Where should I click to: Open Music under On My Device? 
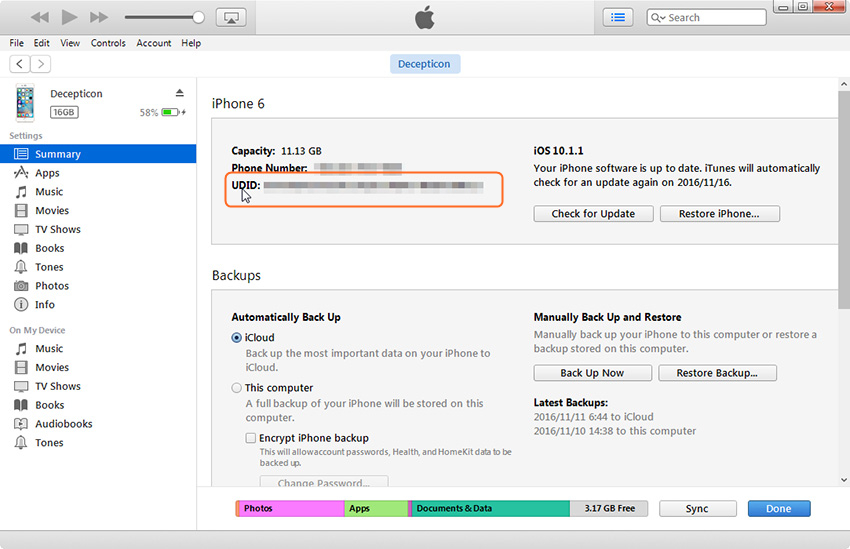[98, 348]
